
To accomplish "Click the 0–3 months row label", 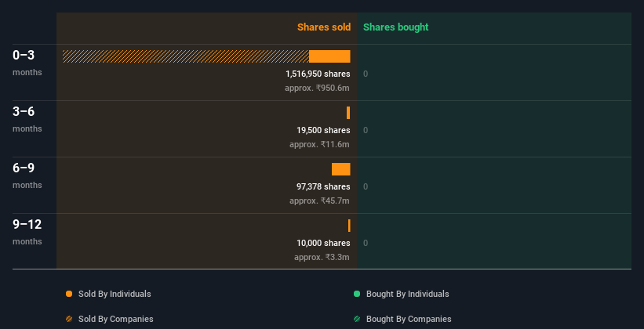I will (27, 63).
